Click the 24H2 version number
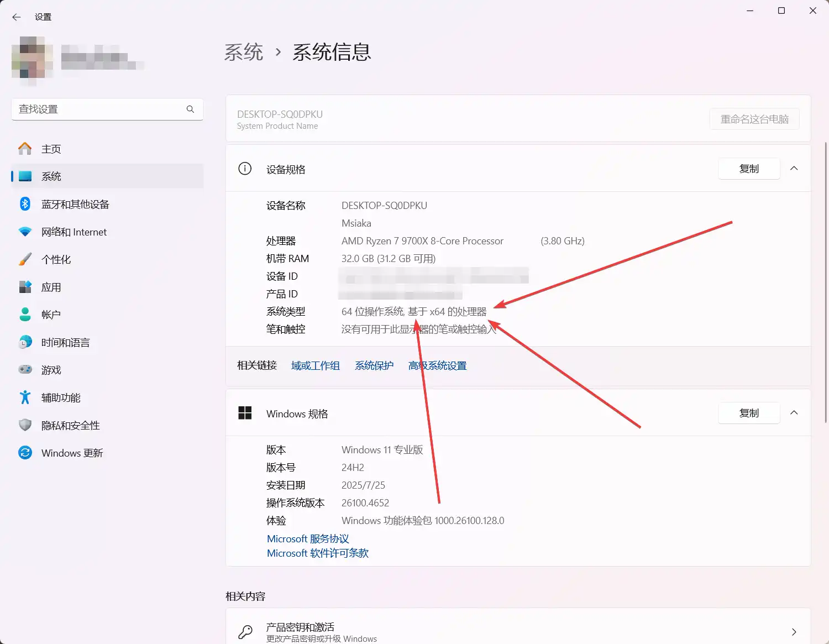Image resolution: width=829 pixels, height=644 pixels. [353, 467]
